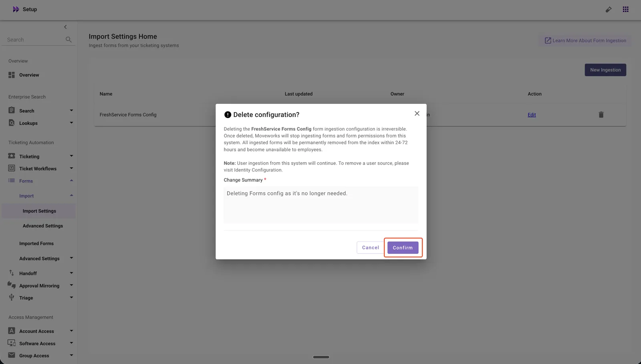Click the Ticketing icon in sidebar
This screenshot has width=641, height=364.
click(12, 156)
